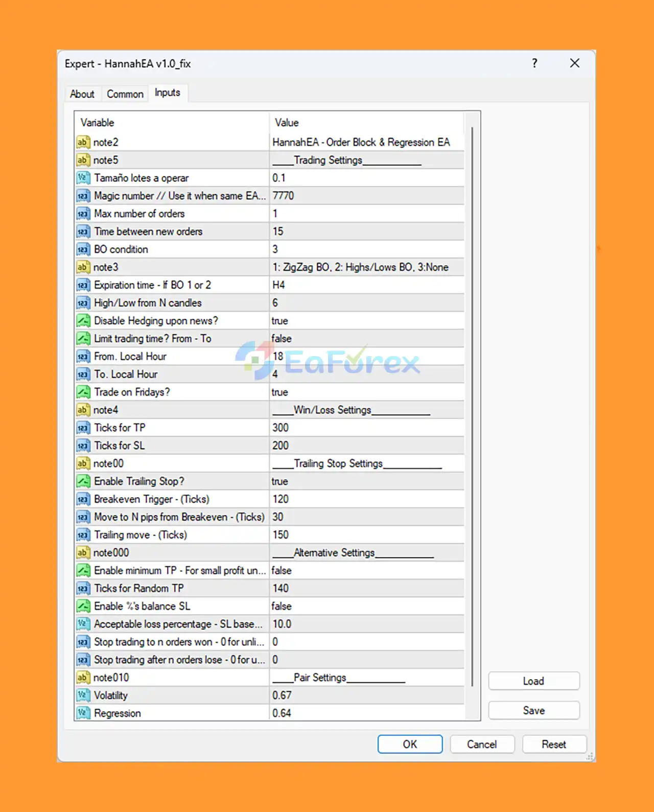Click the integer icon beside Magic number
654x812 pixels.
(x=83, y=196)
